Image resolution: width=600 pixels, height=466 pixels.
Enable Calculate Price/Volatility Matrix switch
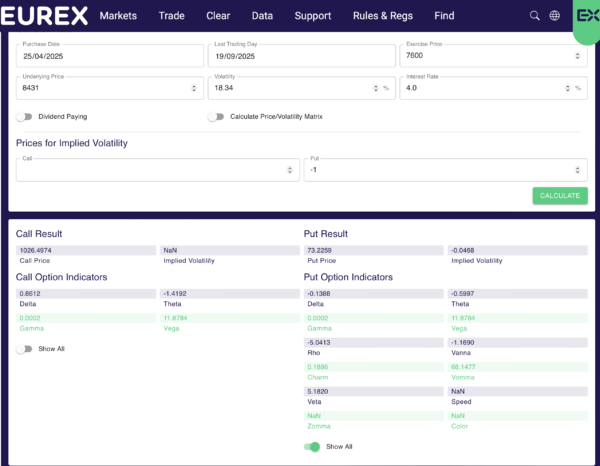[216, 117]
